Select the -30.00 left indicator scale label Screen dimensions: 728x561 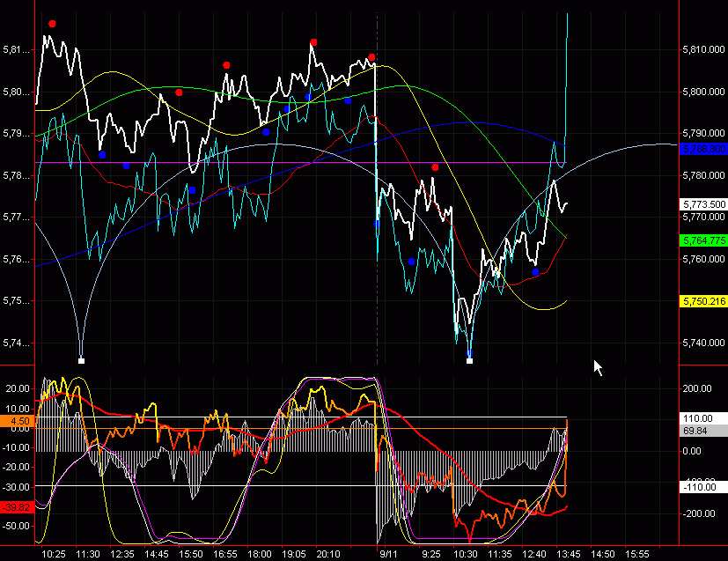[16, 487]
